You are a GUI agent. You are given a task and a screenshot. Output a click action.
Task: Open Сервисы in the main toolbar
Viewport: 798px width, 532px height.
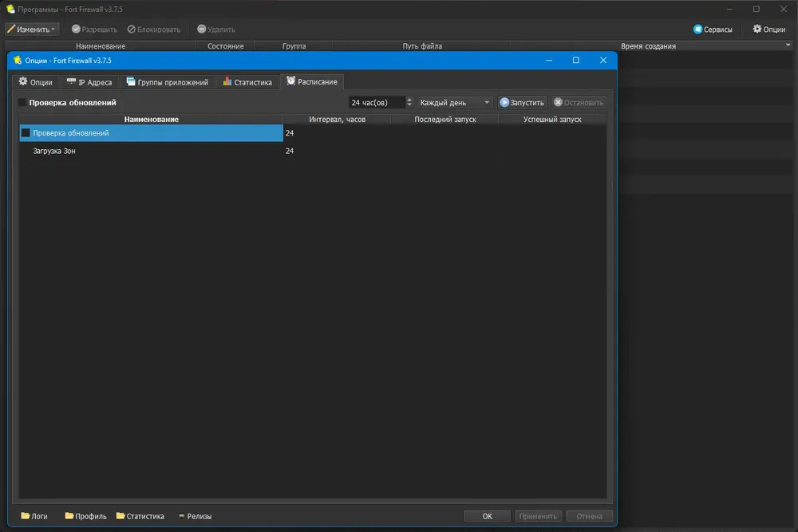(713, 29)
